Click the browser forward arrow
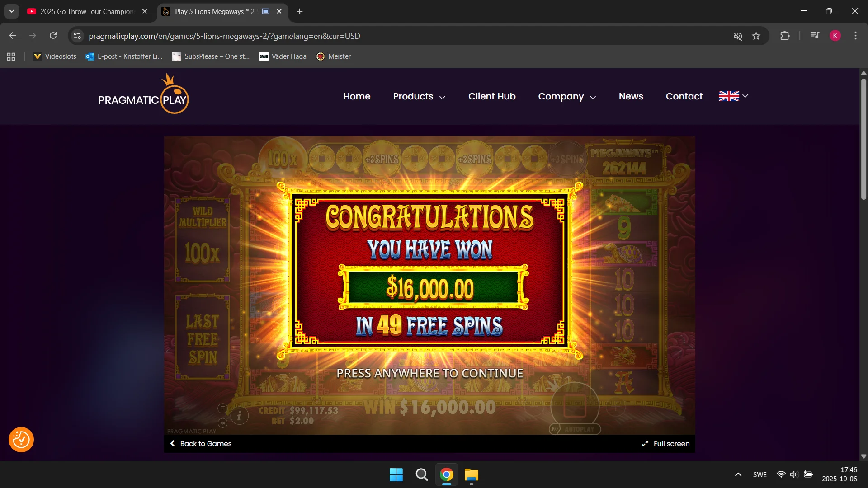 33,36
